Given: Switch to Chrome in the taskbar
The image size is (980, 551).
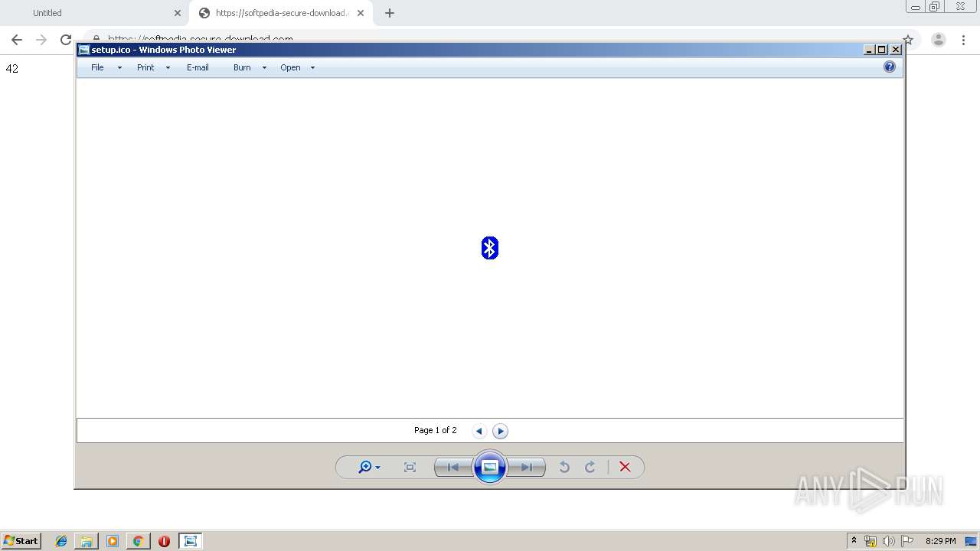Looking at the screenshot, I should [x=138, y=541].
